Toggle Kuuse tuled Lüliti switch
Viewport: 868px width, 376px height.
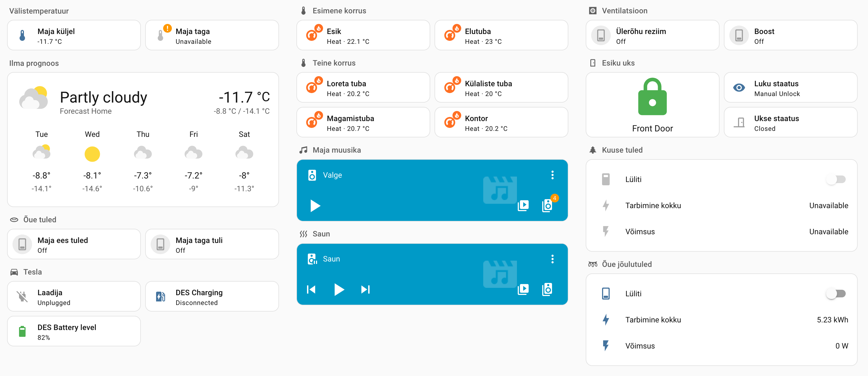pos(835,179)
